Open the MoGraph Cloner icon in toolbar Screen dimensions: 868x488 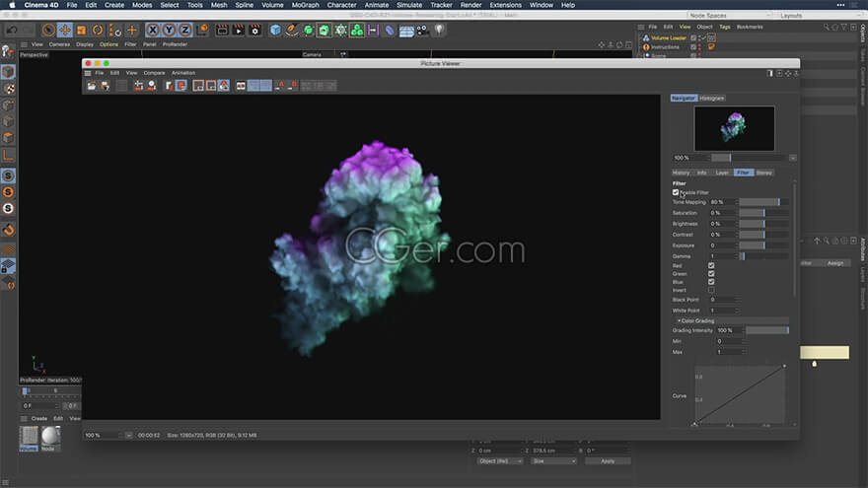point(357,30)
